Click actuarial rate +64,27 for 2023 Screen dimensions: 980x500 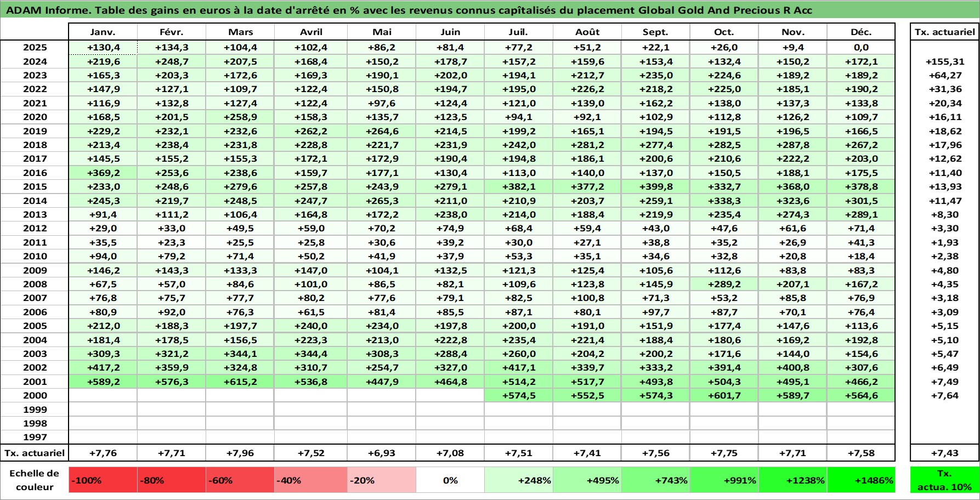tap(944, 75)
